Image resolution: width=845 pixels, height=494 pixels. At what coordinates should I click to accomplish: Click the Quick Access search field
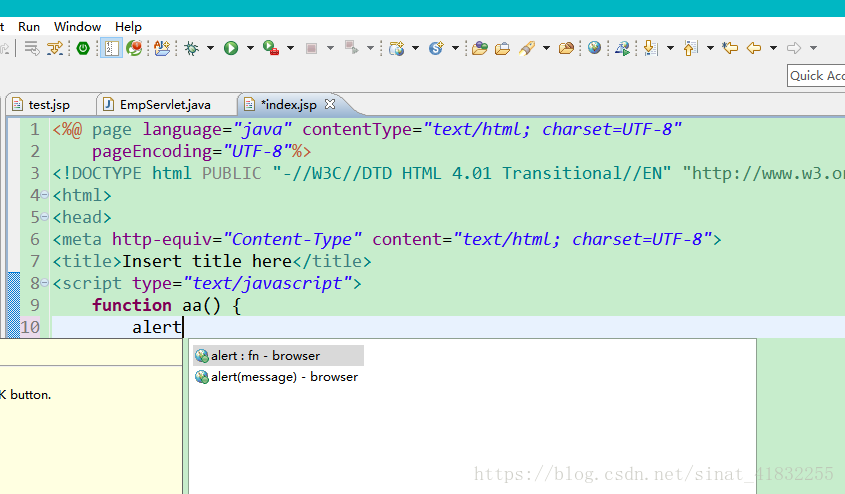[x=816, y=76]
